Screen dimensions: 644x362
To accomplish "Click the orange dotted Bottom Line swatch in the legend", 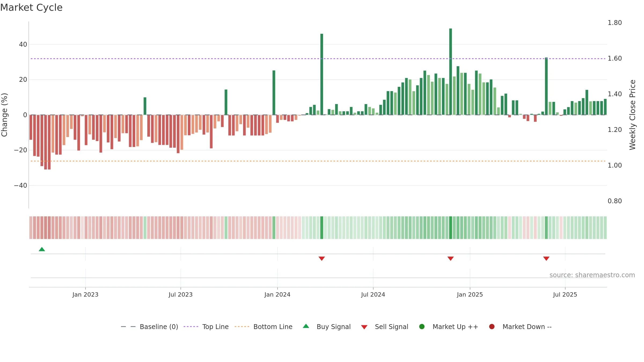I will click(242, 327).
